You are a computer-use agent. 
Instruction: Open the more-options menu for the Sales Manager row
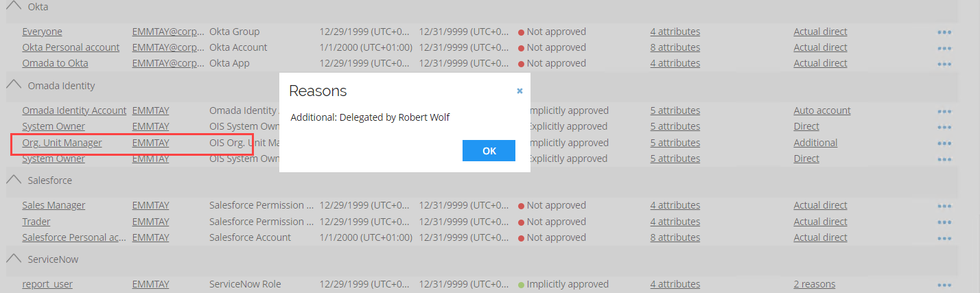click(x=944, y=206)
